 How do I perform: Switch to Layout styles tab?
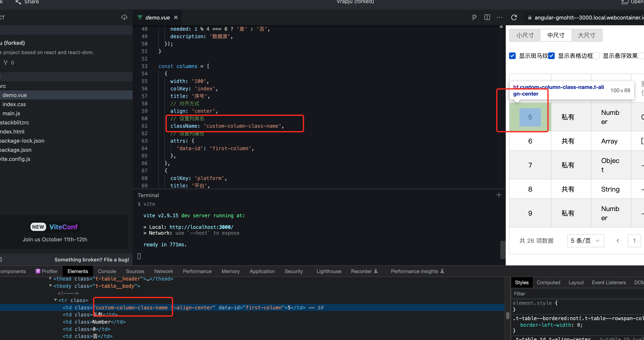point(576,282)
